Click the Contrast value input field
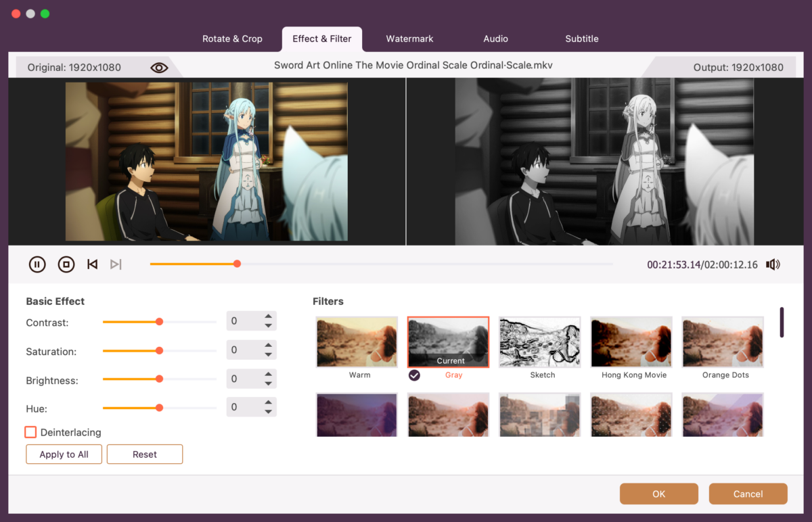Viewport: 812px width, 522px height. tap(244, 321)
